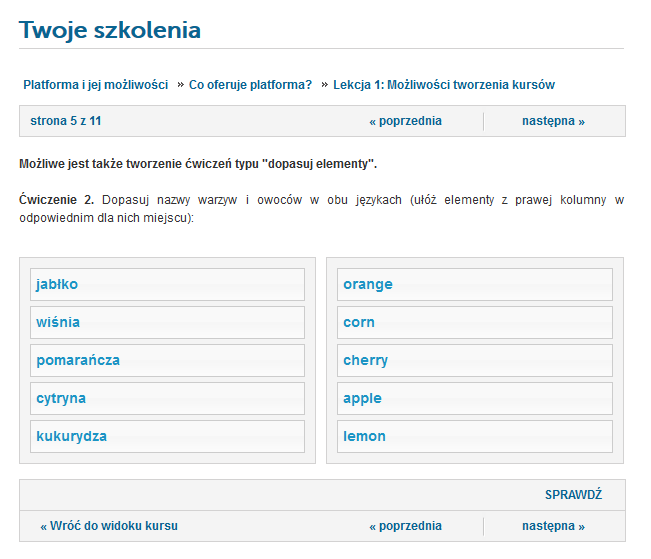Image resolution: width=651 pixels, height=559 pixels.
Task: Select the 'cherry' answer tile
Action: (475, 360)
